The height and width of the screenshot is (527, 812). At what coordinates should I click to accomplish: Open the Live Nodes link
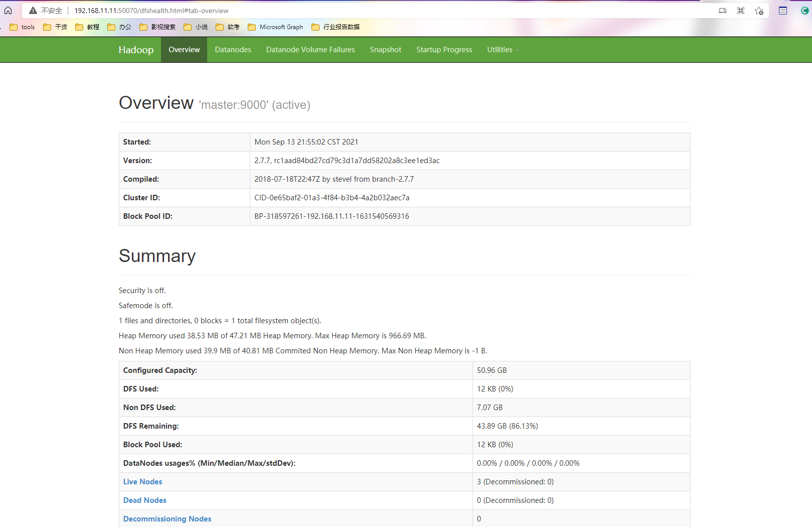142,482
